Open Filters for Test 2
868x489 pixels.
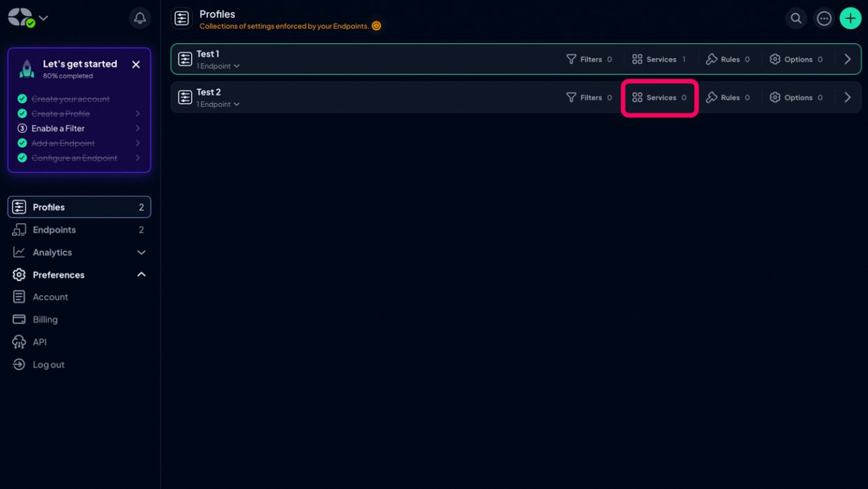point(589,97)
